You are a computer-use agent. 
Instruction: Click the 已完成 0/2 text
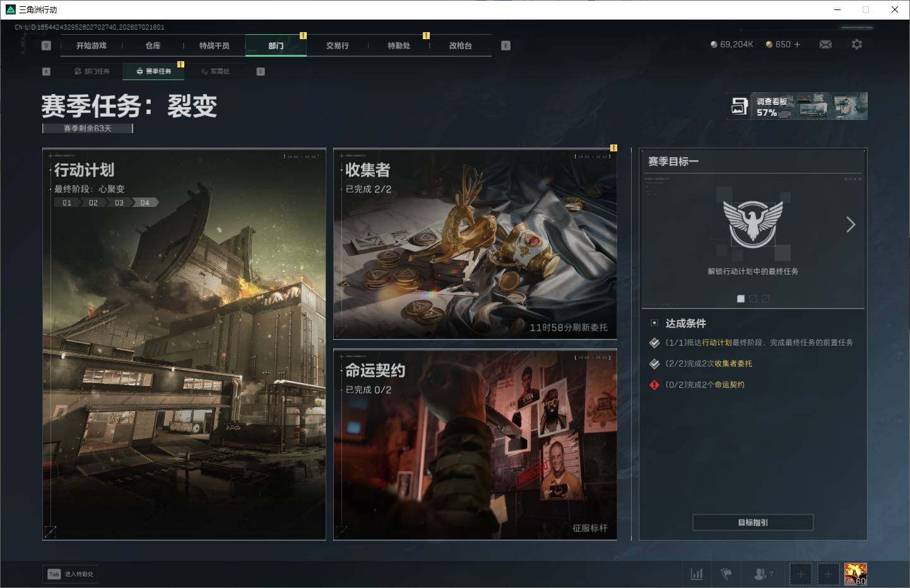(369, 390)
